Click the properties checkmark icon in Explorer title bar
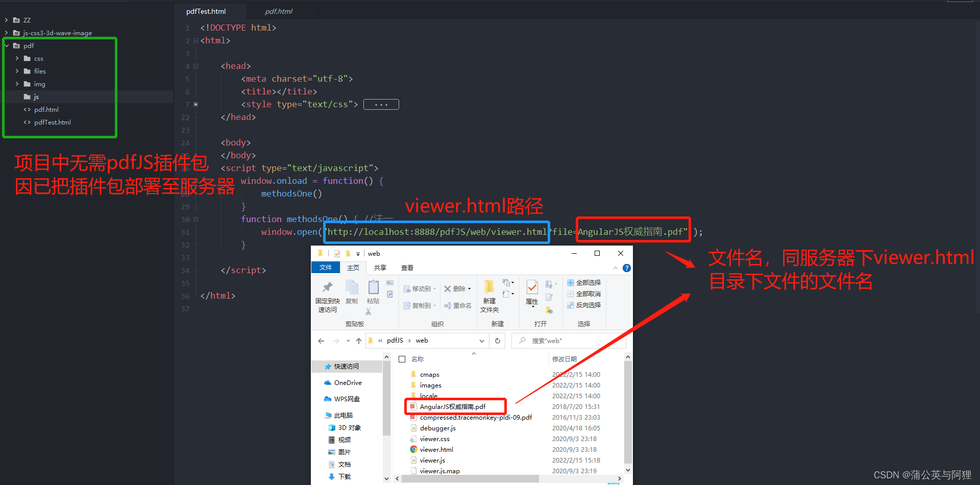Image resolution: width=980 pixels, height=485 pixels. 337,253
